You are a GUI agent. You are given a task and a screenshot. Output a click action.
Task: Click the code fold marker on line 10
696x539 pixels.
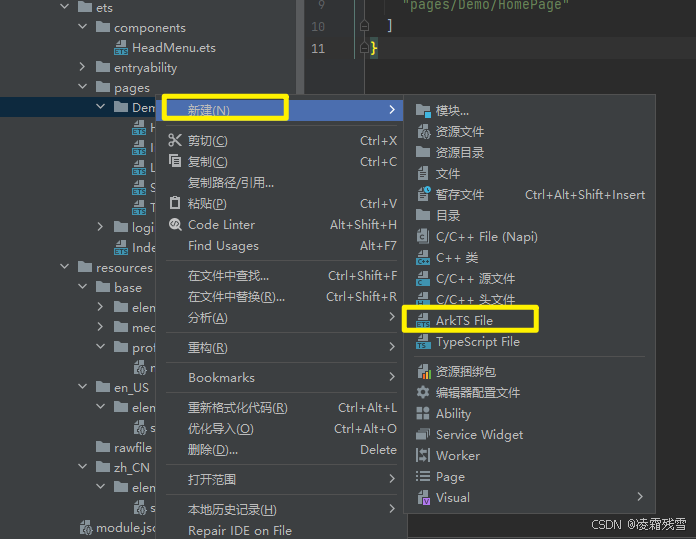click(364, 26)
